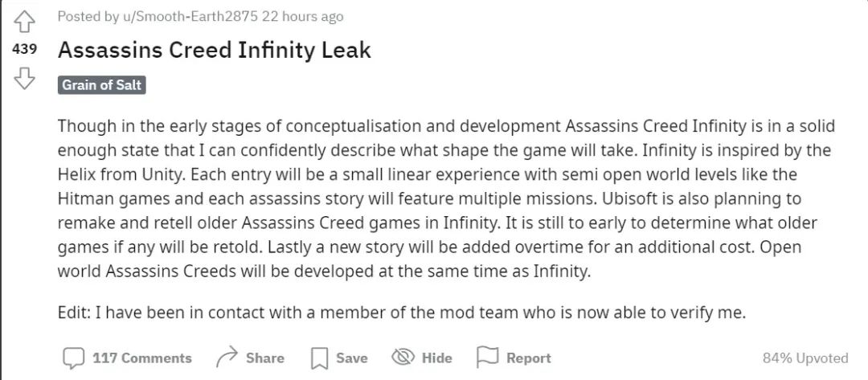The height and width of the screenshot is (380, 868).
Task: Filter by the 'Grain of Salt' flair
Action: pyautogui.click(x=102, y=85)
